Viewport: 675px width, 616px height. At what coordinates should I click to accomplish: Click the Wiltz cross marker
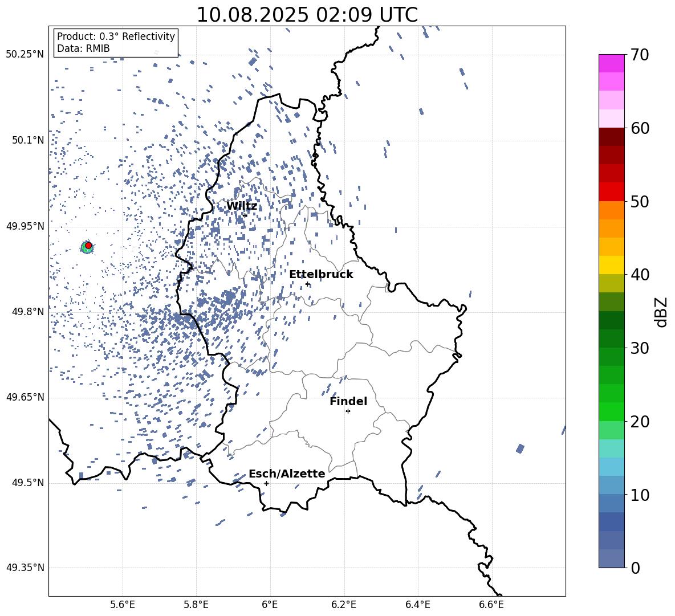(x=245, y=215)
